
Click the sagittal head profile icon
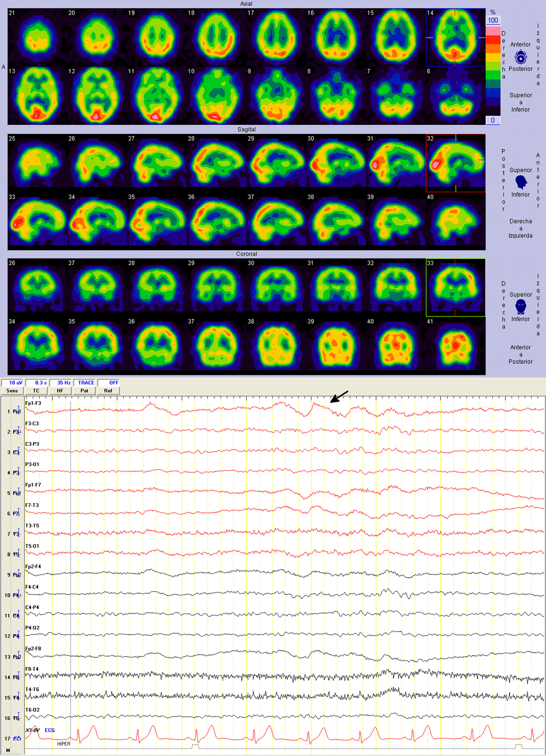tap(521, 182)
